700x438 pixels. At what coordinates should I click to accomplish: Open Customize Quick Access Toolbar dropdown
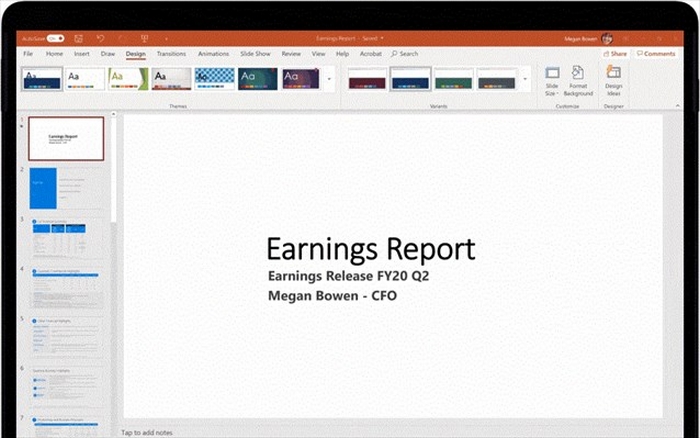pos(166,39)
